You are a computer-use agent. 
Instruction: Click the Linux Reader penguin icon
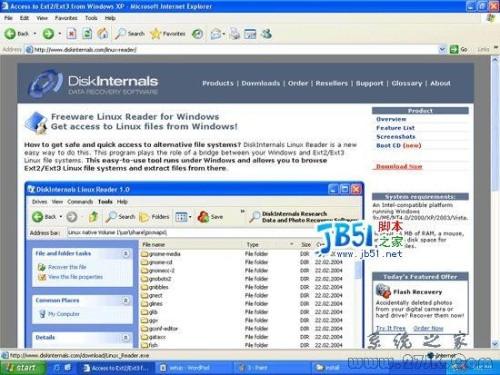coord(36,123)
